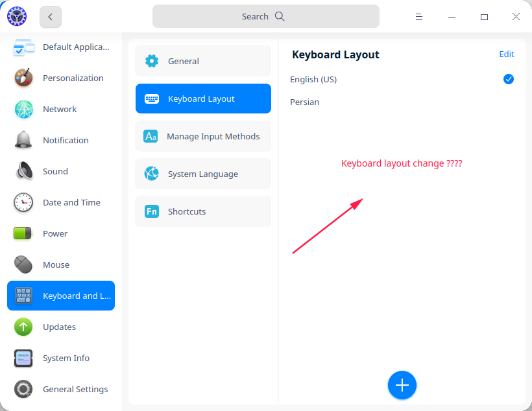This screenshot has height=411, width=532.
Task: Open Notification settings
Action: tap(66, 140)
